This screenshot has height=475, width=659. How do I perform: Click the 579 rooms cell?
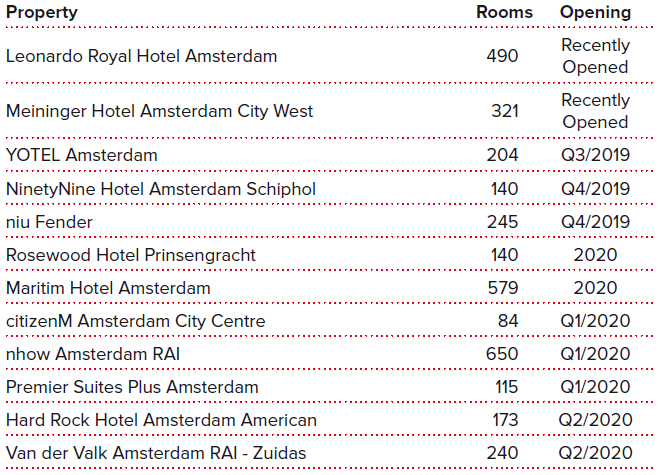(503, 288)
